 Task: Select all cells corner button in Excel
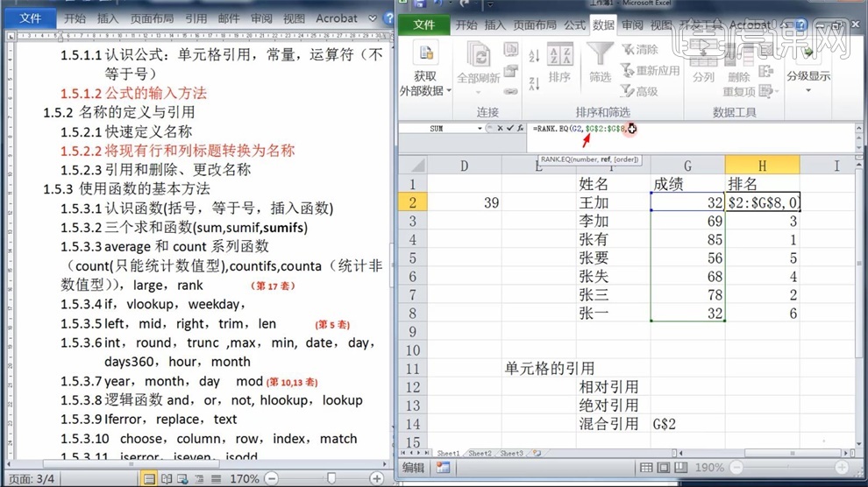pos(412,165)
